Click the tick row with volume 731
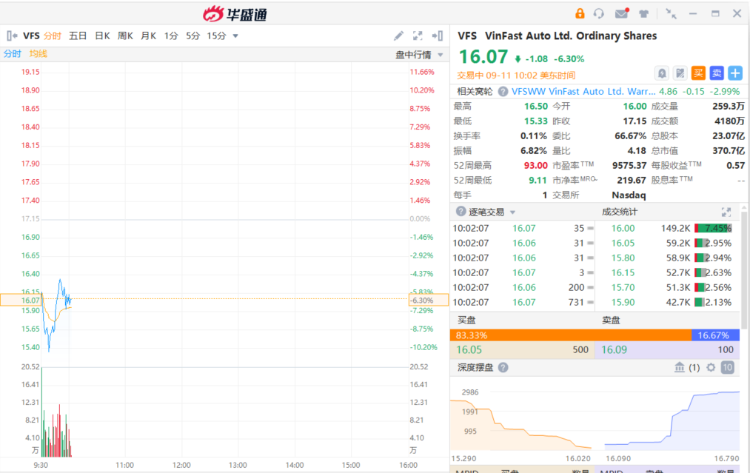750x473 pixels. (x=523, y=302)
